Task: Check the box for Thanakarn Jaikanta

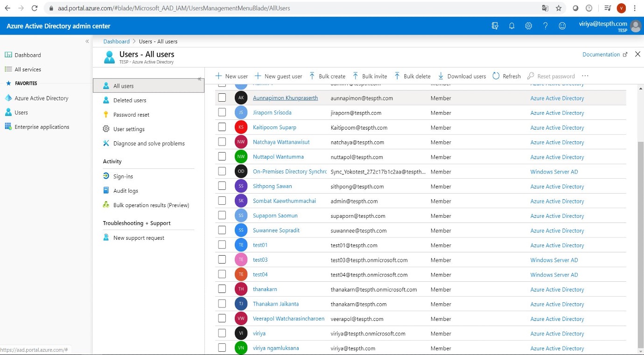Action: coord(222,303)
